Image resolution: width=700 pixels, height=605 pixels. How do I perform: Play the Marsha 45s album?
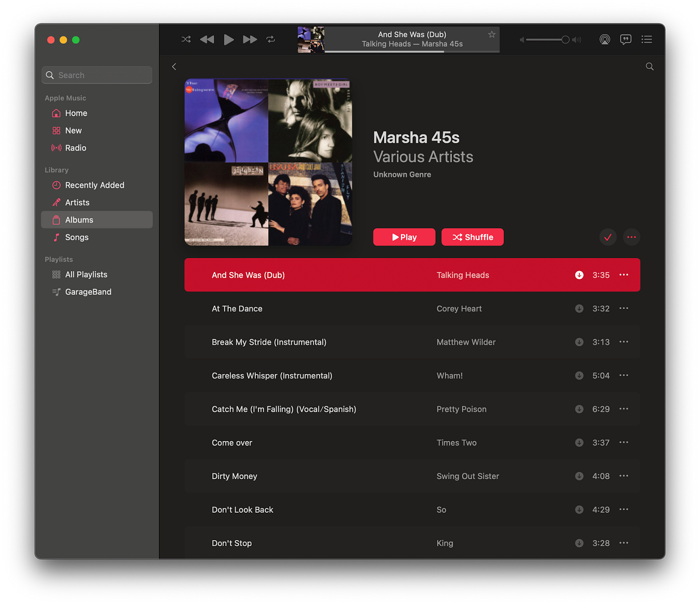tap(404, 237)
